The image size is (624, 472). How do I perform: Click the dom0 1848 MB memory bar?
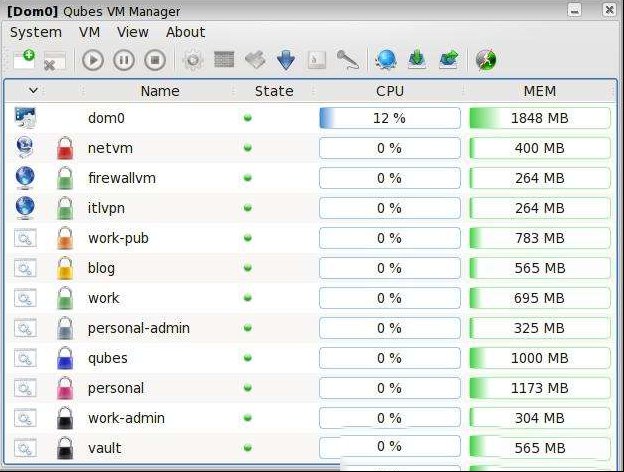tap(540, 118)
